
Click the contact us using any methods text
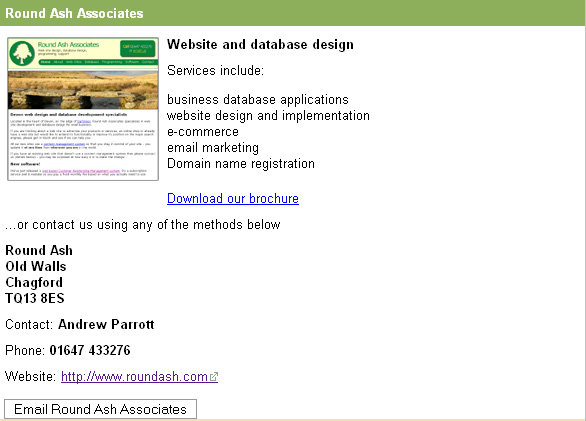tap(142, 224)
